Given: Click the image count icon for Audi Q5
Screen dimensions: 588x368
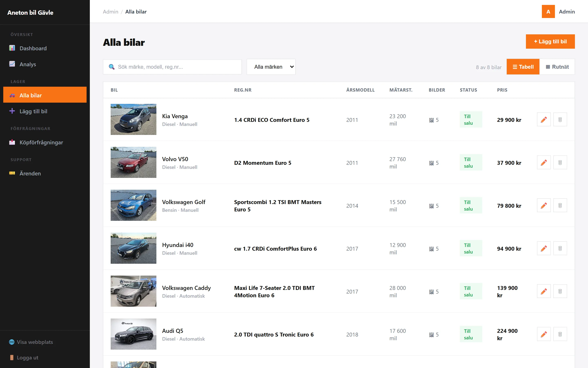Looking at the screenshot, I should [x=432, y=335].
